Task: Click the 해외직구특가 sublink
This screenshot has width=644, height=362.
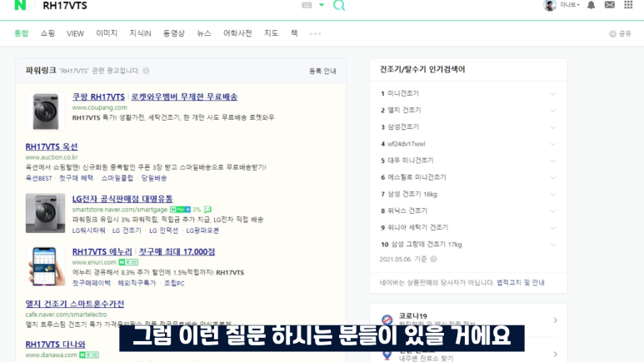Action: coord(137,283)
